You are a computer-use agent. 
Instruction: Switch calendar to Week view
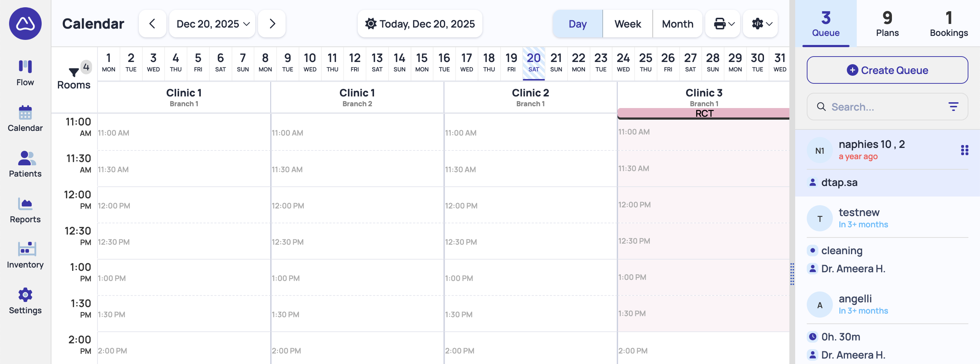point(627,24)
